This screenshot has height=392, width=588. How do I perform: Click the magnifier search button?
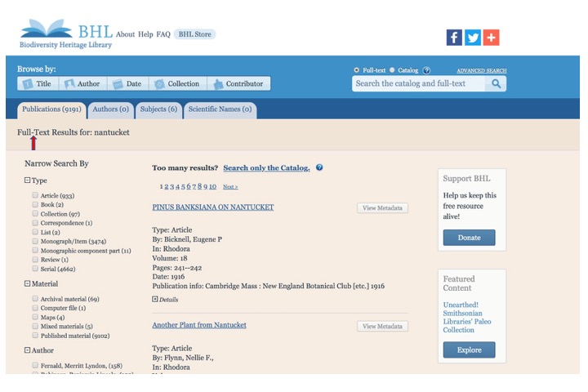[x=496, y=83]
